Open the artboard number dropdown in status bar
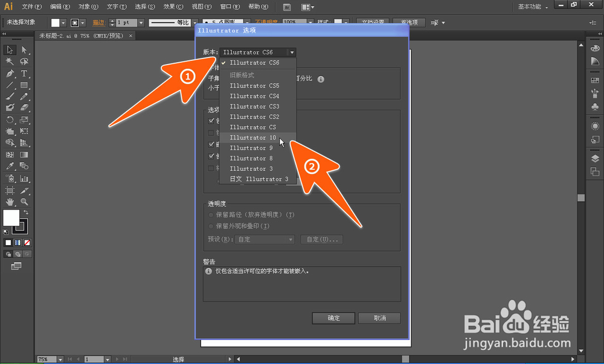Viewport: 604px width, 364px height. click(x=108, y=359)
